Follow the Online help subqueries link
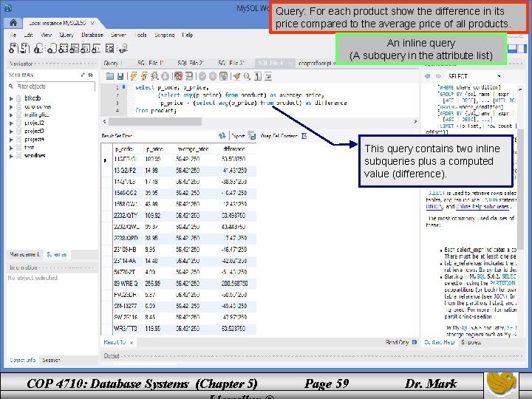The height and width of the screenshot is (399, 532). pyautogui.click(x=482, y=207)
